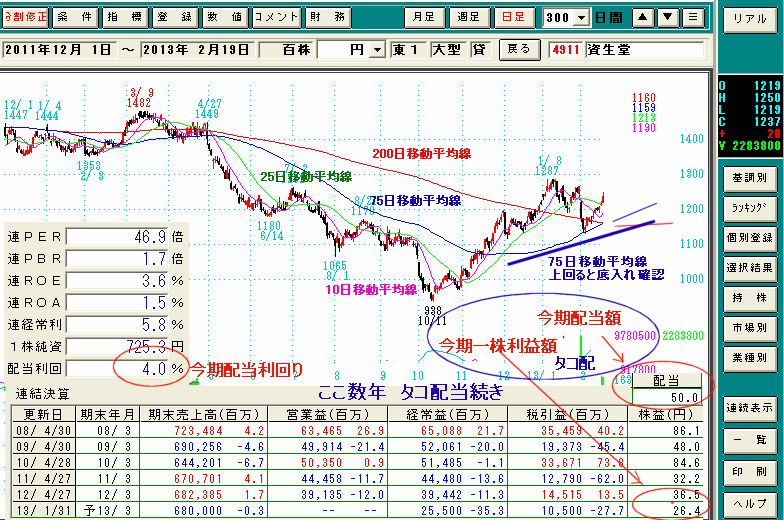Click the ヘルプ help button
The image size is (784, 520).
750,504
